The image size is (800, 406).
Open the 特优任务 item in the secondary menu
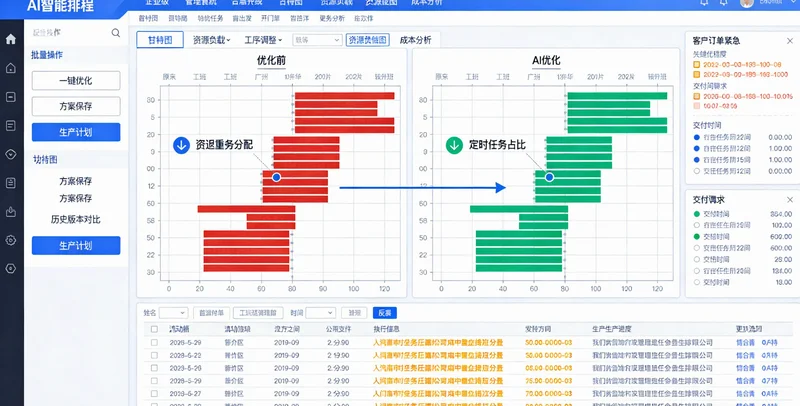[210, 18]
